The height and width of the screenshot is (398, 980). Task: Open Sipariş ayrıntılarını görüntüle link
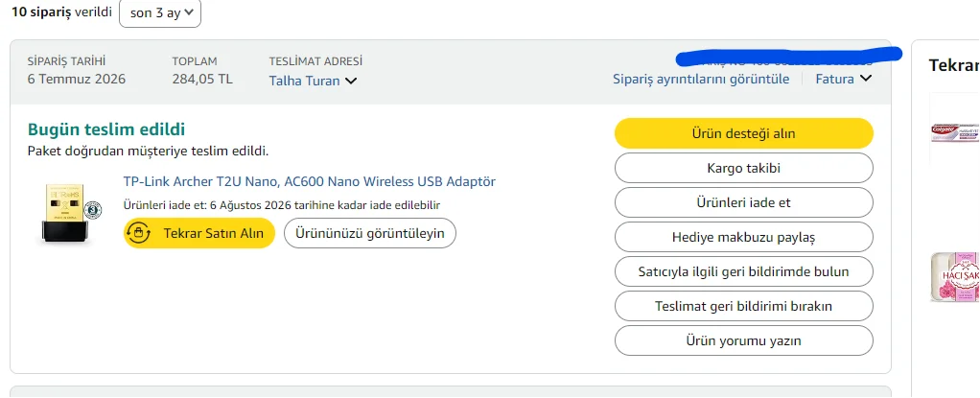click(701, 79)
